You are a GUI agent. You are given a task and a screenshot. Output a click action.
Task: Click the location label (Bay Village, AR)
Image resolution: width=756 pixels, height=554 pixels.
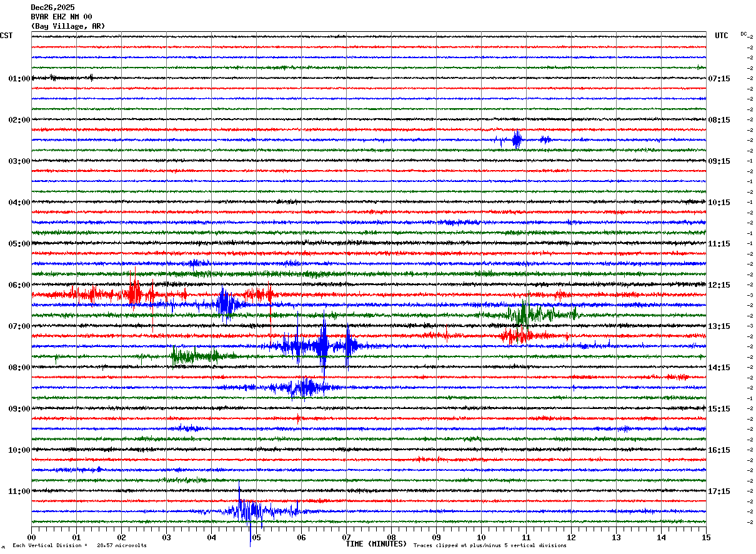68,26
